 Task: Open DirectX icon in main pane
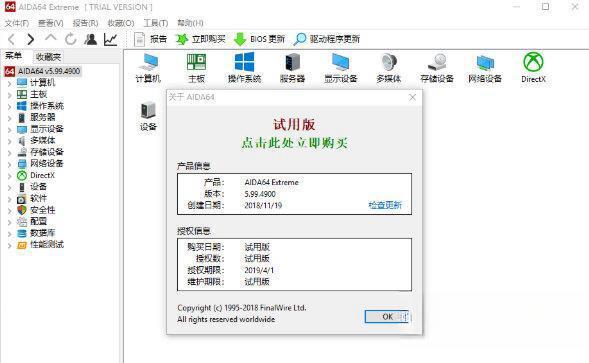(533, 68)
